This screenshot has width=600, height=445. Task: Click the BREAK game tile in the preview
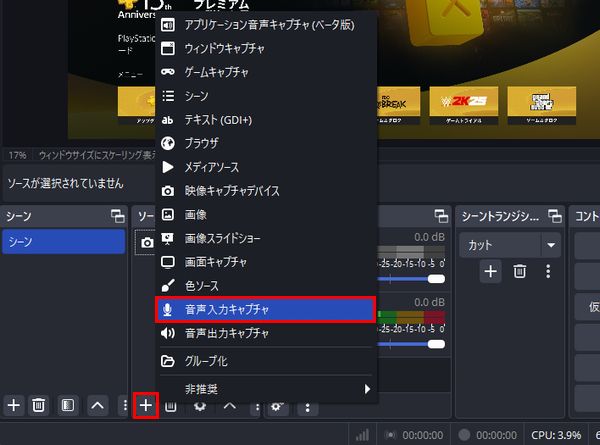click(x=399, y=105)
